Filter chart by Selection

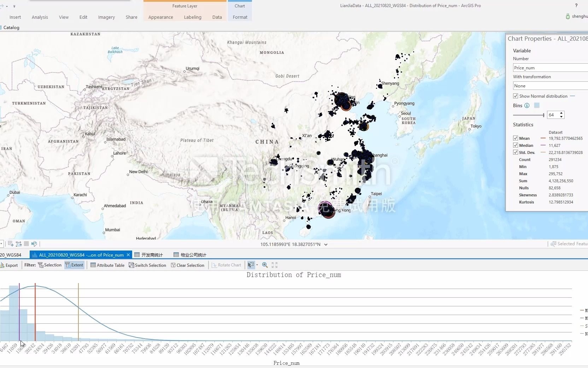pyautogui.click(x=49, y=265)
